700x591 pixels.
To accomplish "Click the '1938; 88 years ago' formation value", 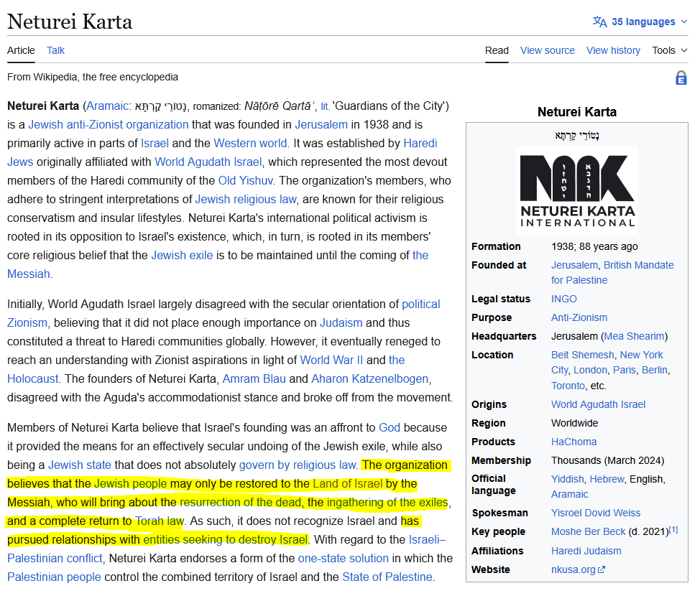I will [594, 246].
